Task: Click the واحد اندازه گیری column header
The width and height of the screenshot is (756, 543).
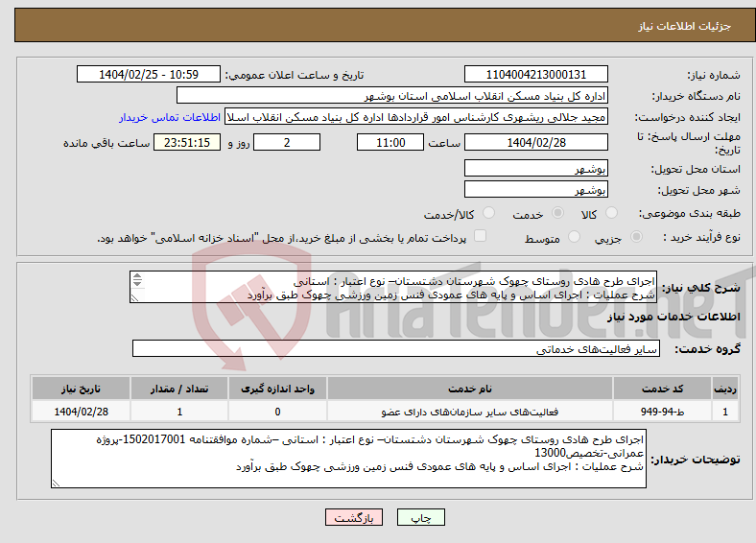Action: click(x=277, y=389)
